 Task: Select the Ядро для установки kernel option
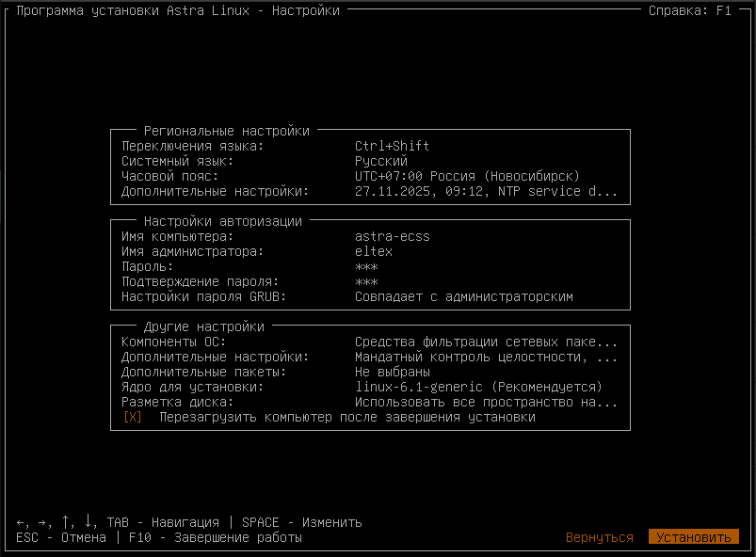click(478, 387)
